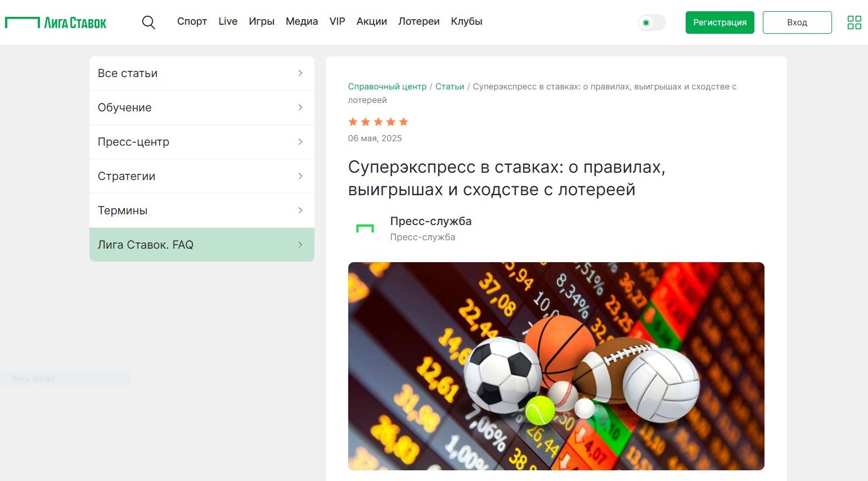Follow the Справочный центр breadcrumb link
The height and width of the screenshot is (481, 868).
coord(387,87)
